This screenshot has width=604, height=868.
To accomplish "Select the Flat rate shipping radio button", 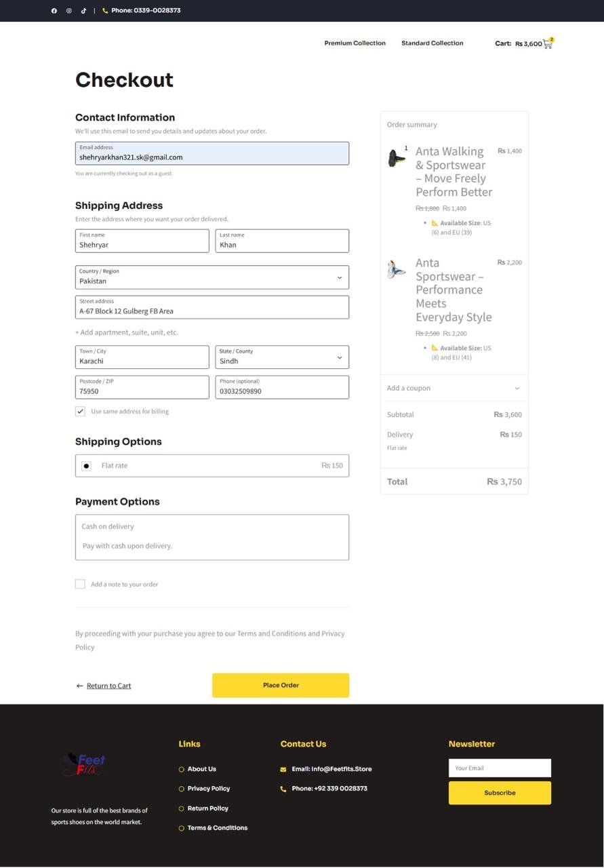I will [86, 466].
